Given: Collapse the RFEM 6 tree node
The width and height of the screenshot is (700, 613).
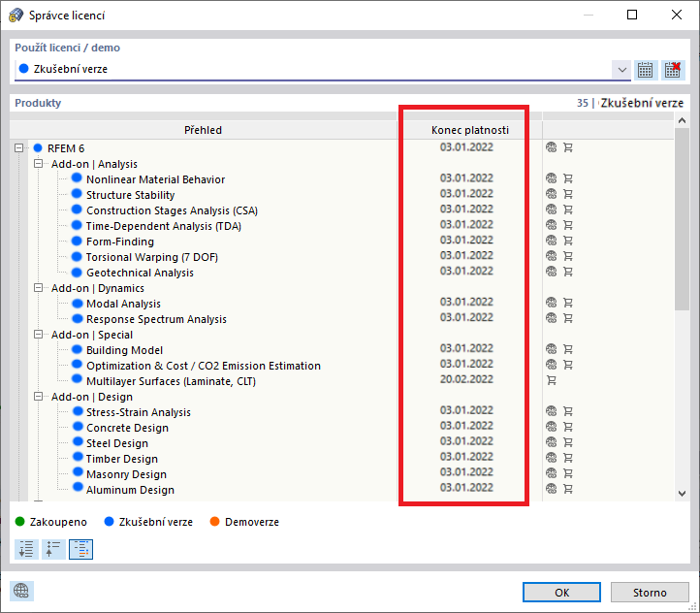Looking at the screenshot, I should click(x=18, y=147).
